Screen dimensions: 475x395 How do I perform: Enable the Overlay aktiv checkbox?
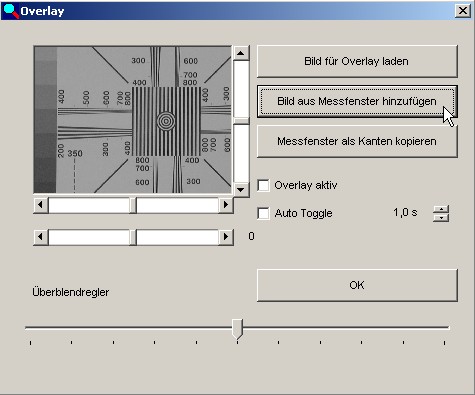pos(263,185)
